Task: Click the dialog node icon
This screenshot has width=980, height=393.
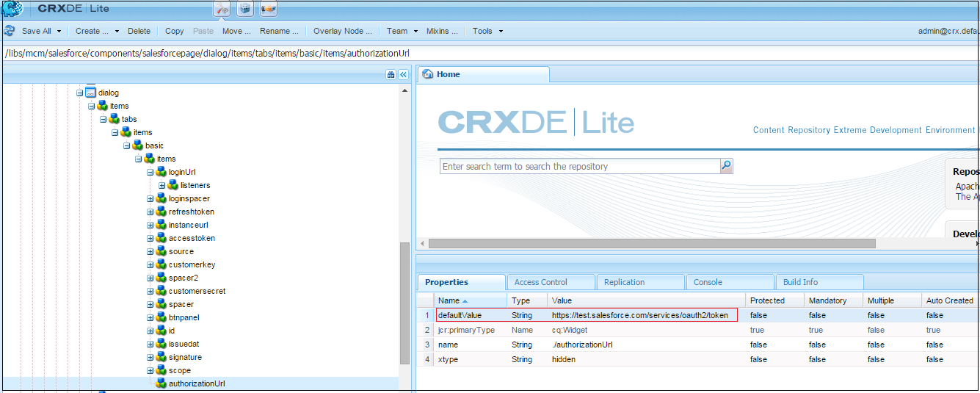Action: pos(91,93)
